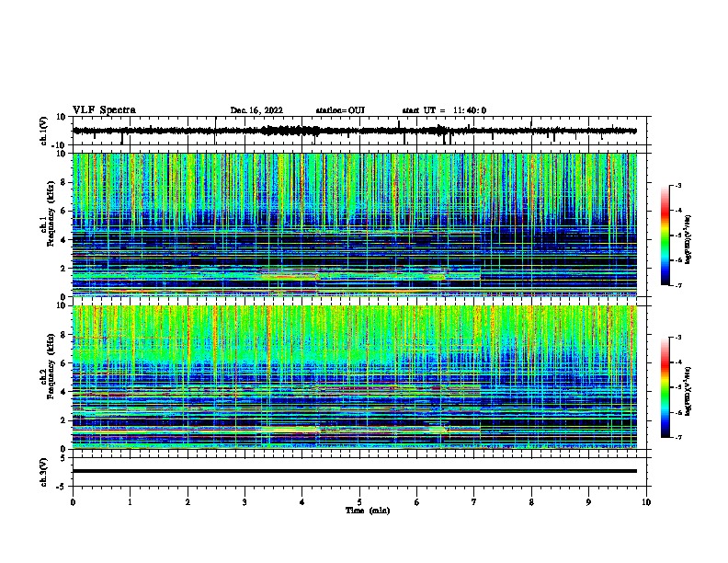Click the "4" minute tick label on the time axis
The image size is (728, 563).
click(302, 502)
